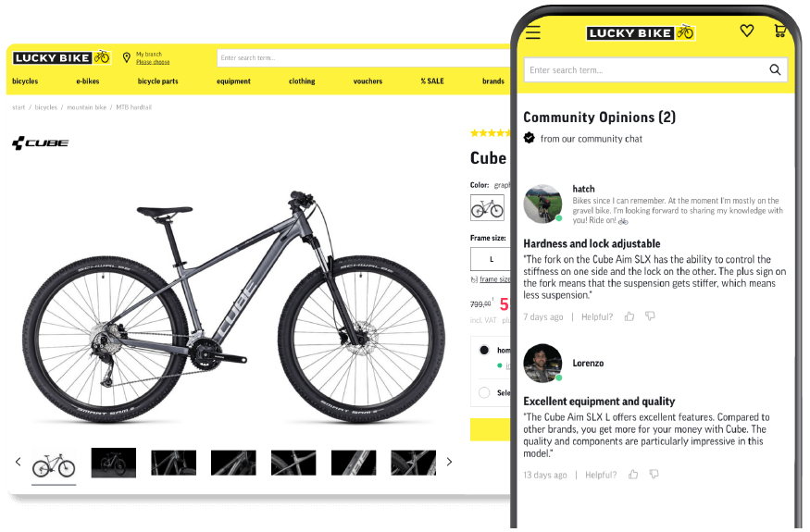Image resolution: width=810 pixels, height=532 pixels.
Task: Go to mountain bike breadcrumb
Action: tap(87, 107)
